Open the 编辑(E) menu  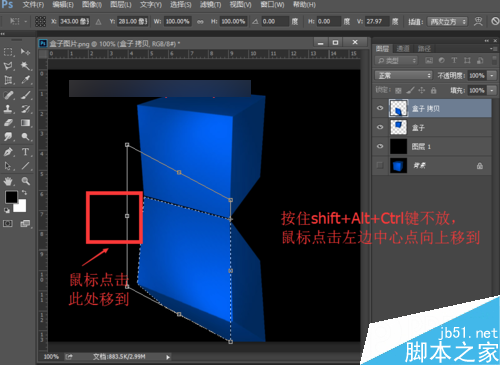click(63, 5)
